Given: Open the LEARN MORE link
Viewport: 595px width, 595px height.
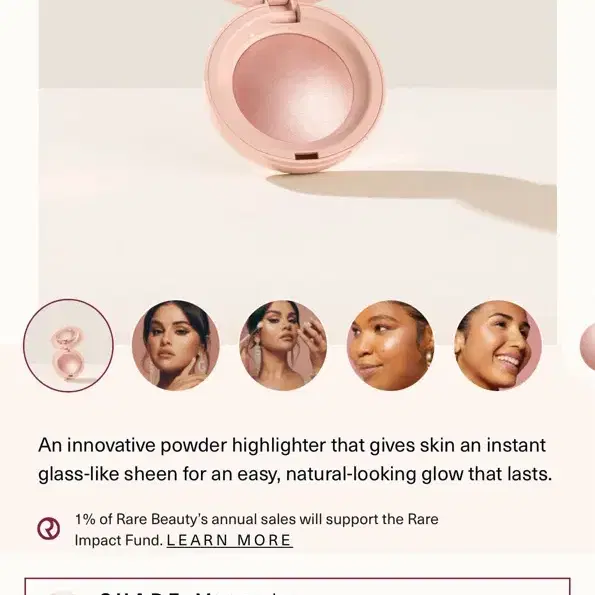Looking at the screenshot, I should pyautogui.click(x=230, y=540).
